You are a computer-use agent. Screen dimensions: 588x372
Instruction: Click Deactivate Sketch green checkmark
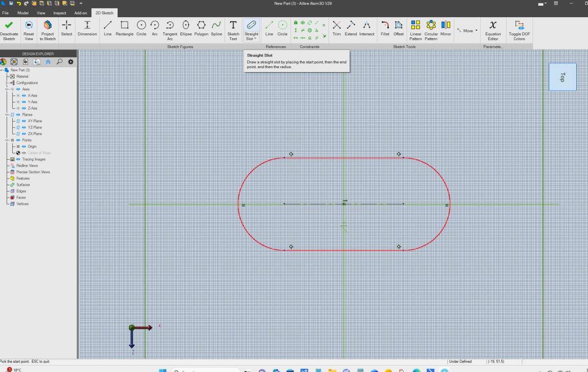(x=9, y=25)
